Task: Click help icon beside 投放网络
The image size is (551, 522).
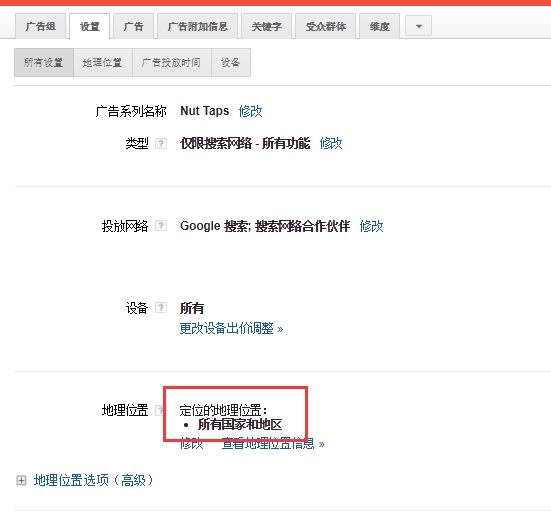Action: click(x=161, y=226)
